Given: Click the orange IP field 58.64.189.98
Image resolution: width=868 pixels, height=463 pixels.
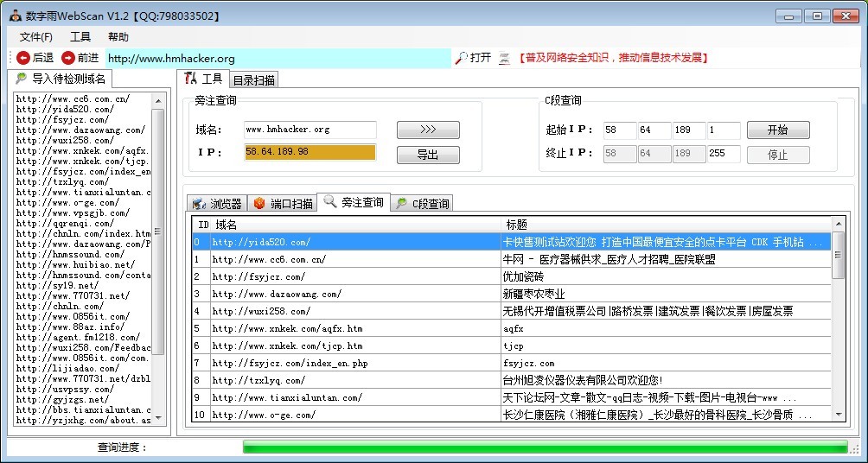Looking at the screenshot, I should point(310,152).
